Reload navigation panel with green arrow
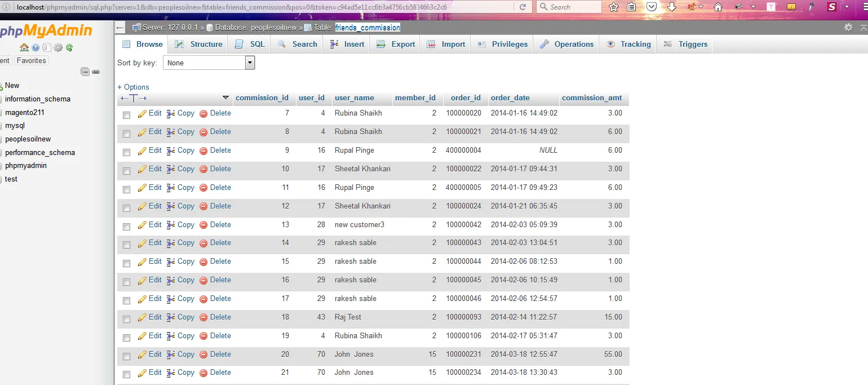The image size is (868, 385). pos(69,47)
